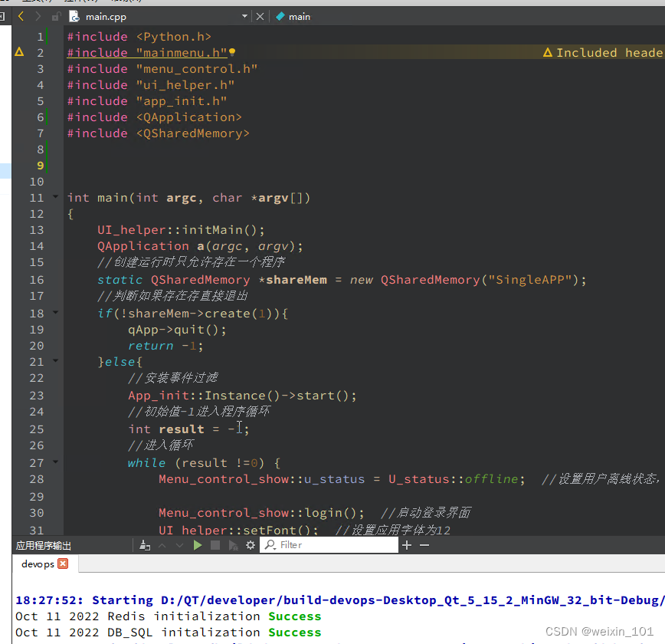Image resolution: width=665 pixels, height=644 pixels.
Task: Close the devops output tab
Action: pos(63,563)
